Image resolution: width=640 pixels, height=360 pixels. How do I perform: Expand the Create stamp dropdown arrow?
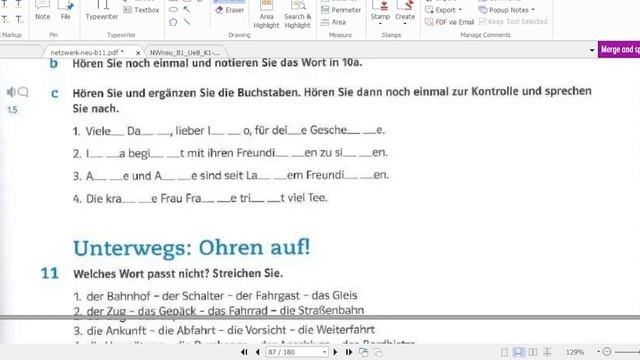point(405,24)
